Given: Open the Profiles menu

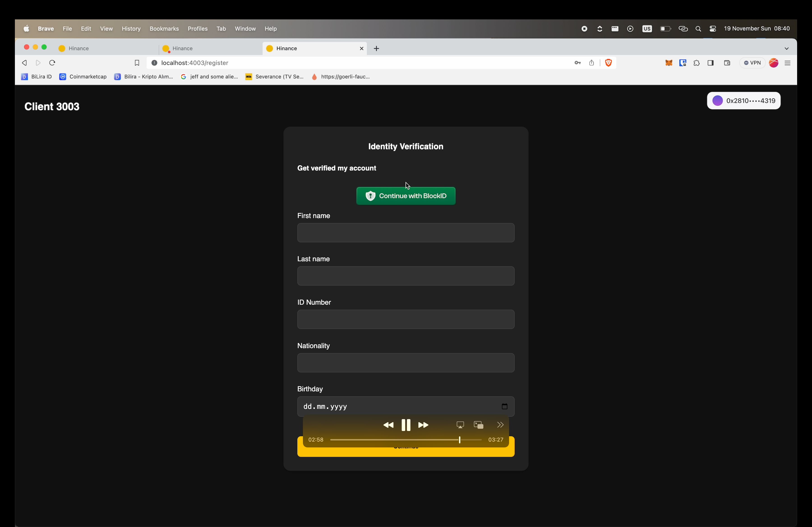Looking at the screenshot, I should (198, 29).
